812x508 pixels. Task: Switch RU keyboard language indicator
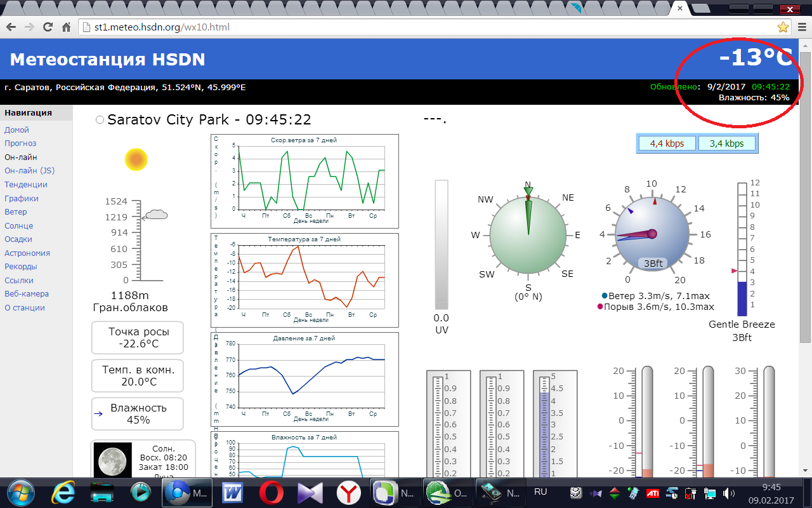540,491
